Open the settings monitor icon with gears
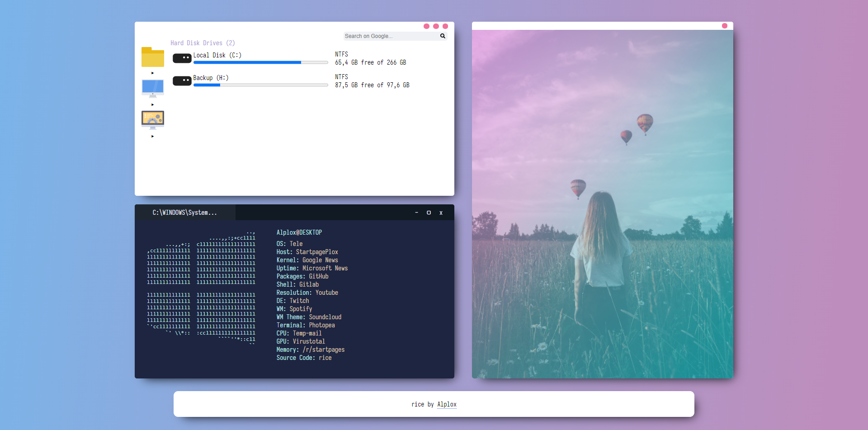 tap(153, 120)
